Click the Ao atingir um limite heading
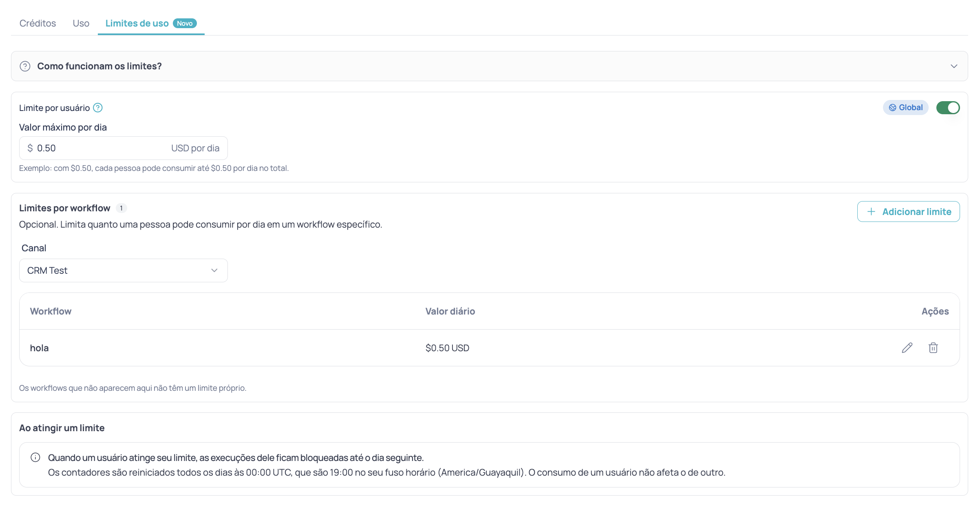Image resolution: width=980 pixels, height=514 pixels. (x=62, y=428)
